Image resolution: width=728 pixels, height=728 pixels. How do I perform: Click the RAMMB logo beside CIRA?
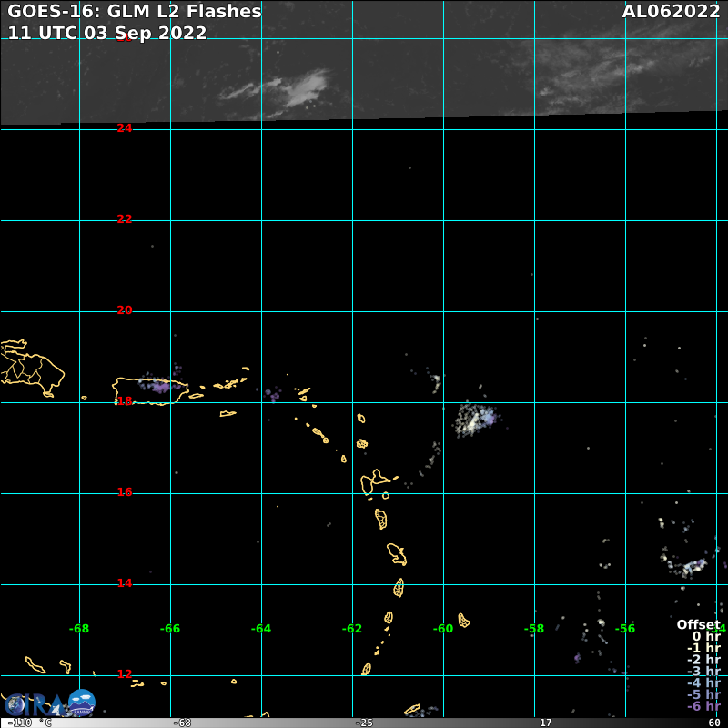81,703
